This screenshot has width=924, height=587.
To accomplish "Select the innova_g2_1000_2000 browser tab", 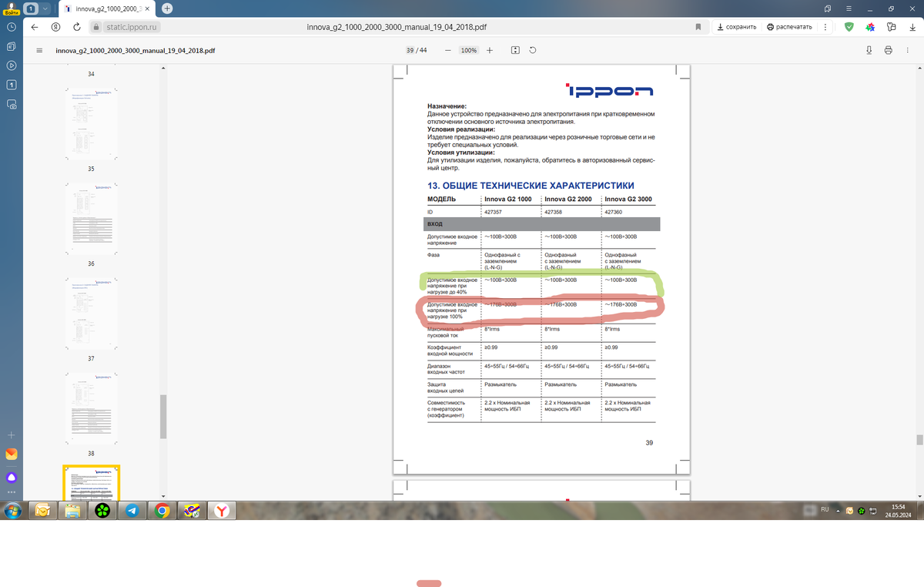I will point(105,8).
